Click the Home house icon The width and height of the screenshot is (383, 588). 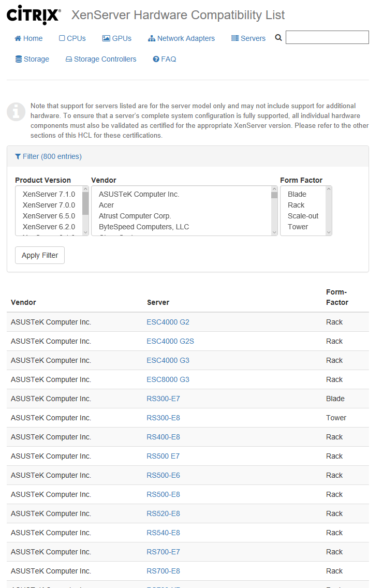pyautogui.click(x=18, y=38)
